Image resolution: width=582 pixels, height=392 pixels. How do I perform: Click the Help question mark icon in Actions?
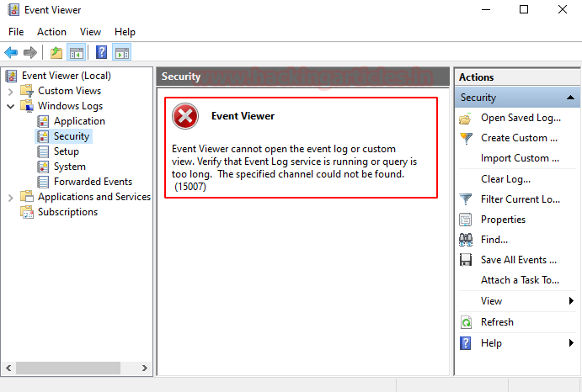pos(466,343)
